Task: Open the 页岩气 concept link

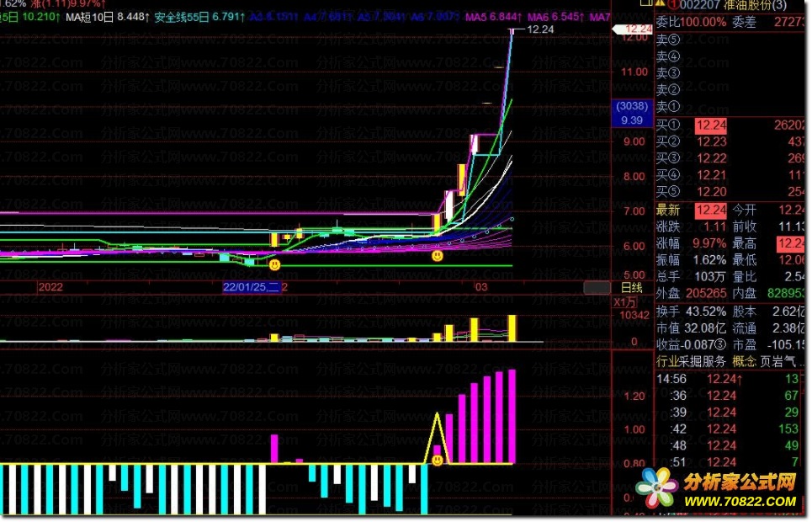Action: [778, 361]
